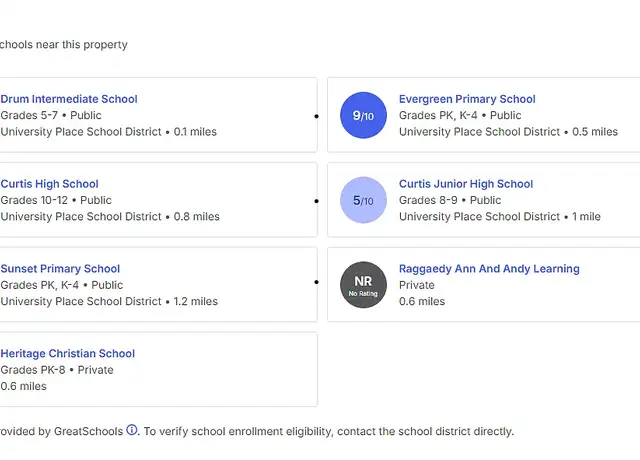Visit Curtis High School link
The width and height of the screenshot is (640, 460).
49,184
